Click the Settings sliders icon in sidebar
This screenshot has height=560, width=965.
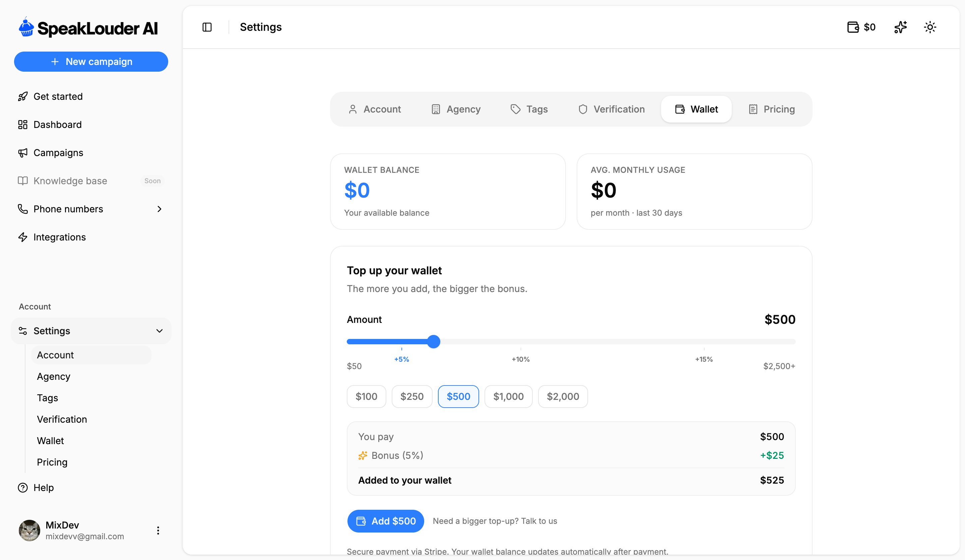tap(23, 331)
